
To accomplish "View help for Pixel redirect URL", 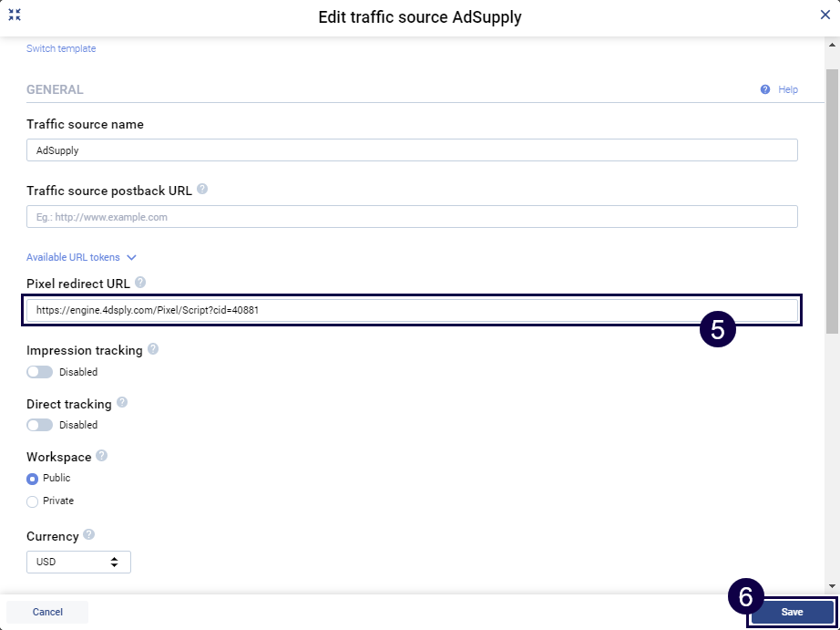I will tap(140, 283).
